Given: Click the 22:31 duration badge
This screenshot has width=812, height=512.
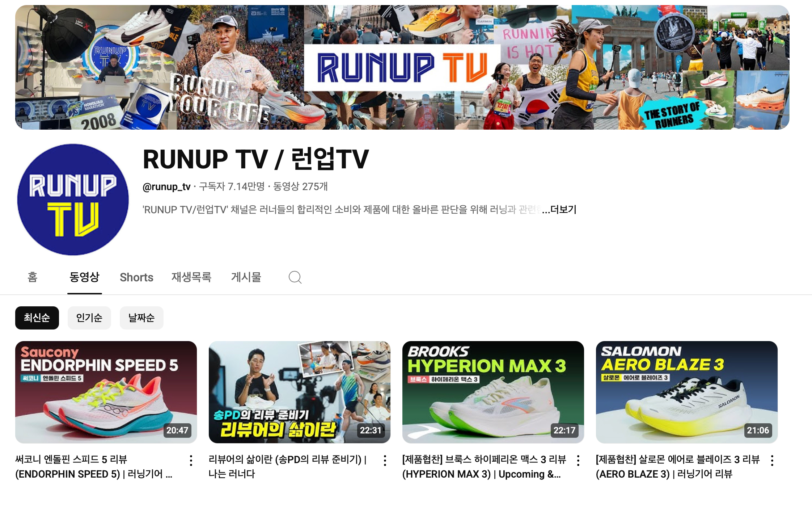Looking at the screenshot, I should pos(371,430).
